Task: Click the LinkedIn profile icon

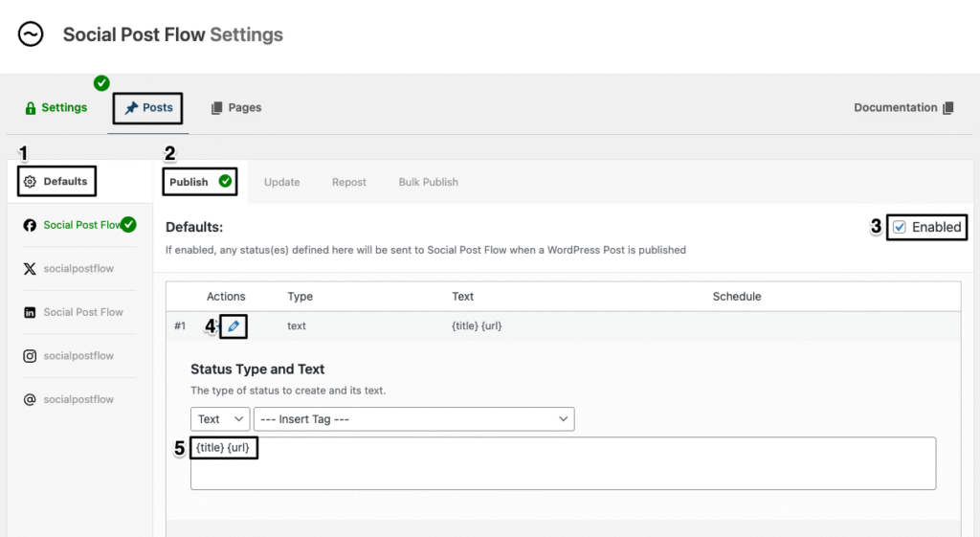Action: (x=30, y=313)
